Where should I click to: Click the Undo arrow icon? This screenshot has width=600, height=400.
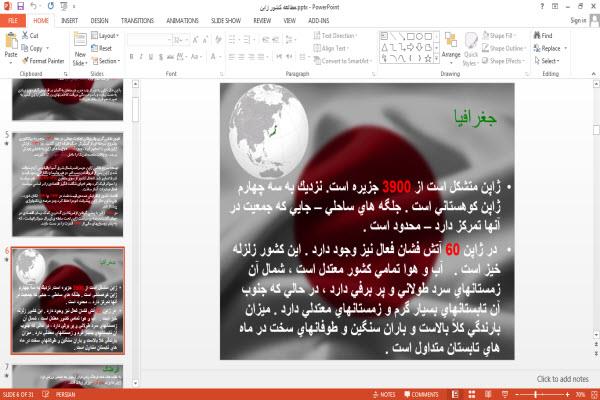click(x=34, y=6)
